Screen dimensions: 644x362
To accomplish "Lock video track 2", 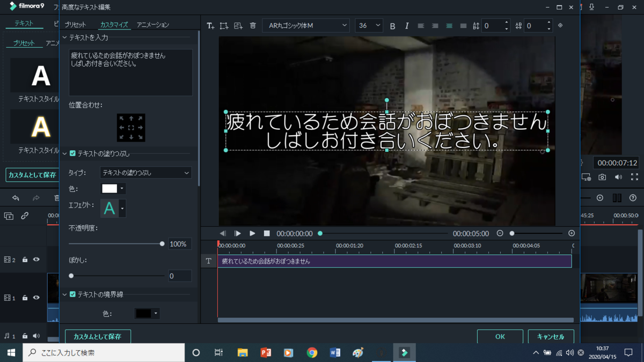I will (x=25, y=260).
